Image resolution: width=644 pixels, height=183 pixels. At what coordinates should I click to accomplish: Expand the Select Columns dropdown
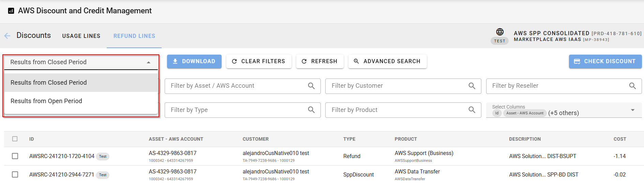(632, 110)
